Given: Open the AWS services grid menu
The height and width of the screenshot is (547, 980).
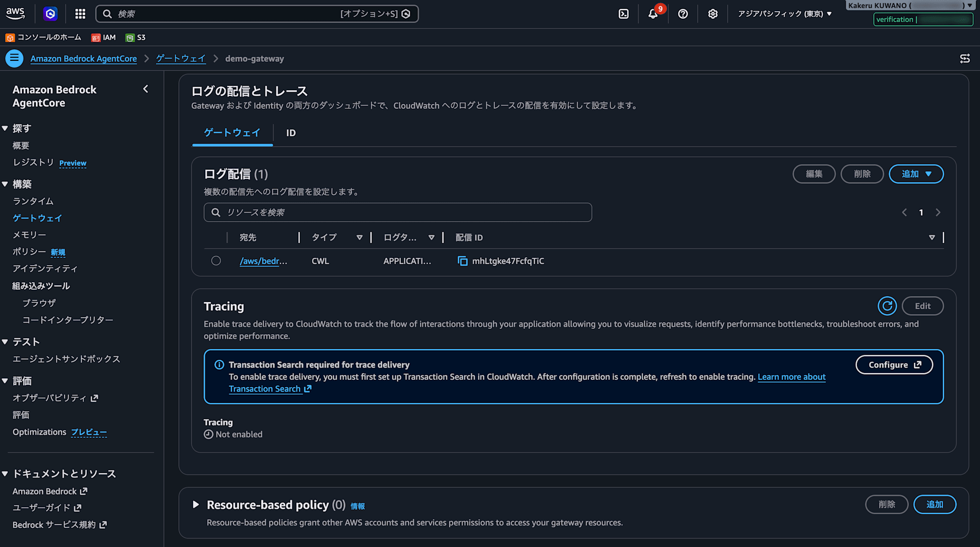Looking at the screenshot, I should [80, 14].
